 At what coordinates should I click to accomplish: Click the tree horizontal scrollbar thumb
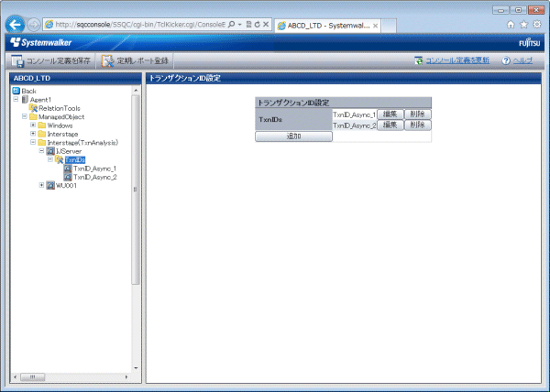pyautogui.click(x=32, y=377)
